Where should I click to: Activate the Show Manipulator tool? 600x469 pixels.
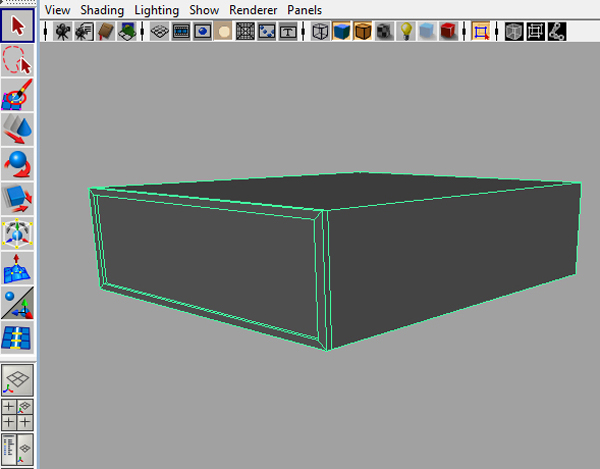coord(18,303)
